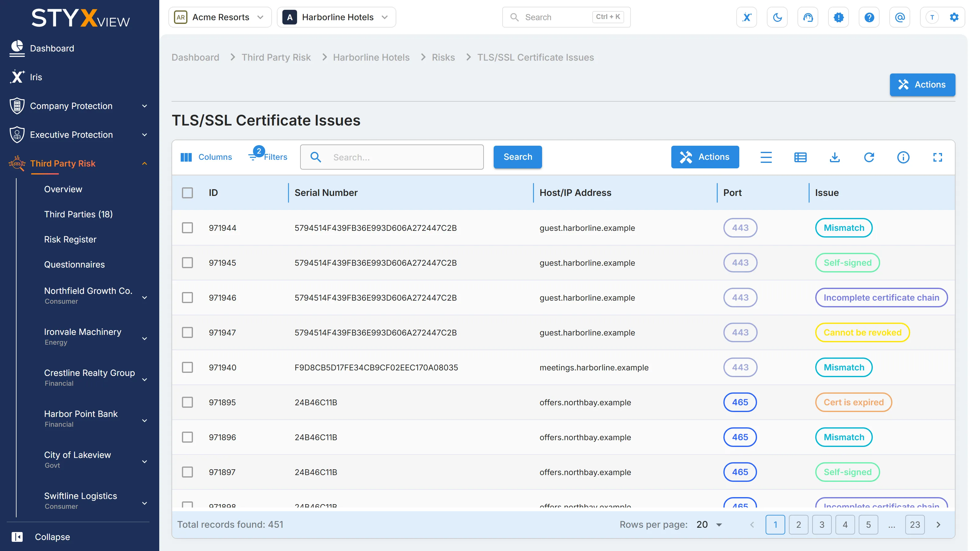This screenshot has width=980, height=551.
Task: Open the Iris assistant icon in top bar
Action: point(746,17)
